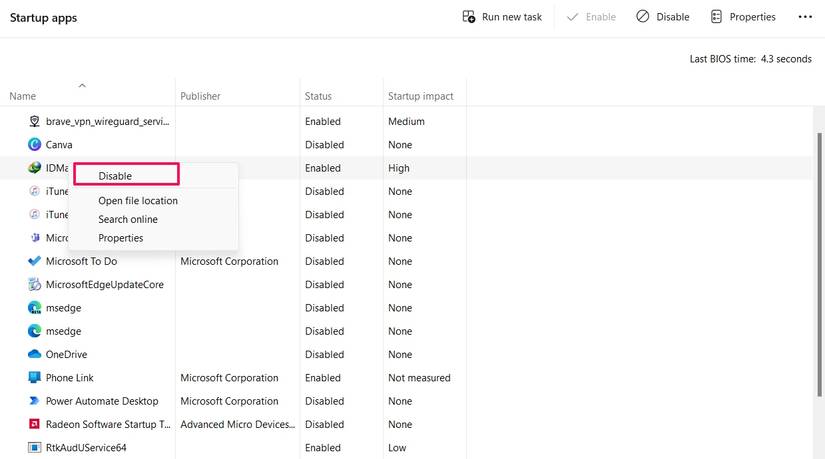
Task: Click the Radeon Software Startup icon
Action: [34, 424]
